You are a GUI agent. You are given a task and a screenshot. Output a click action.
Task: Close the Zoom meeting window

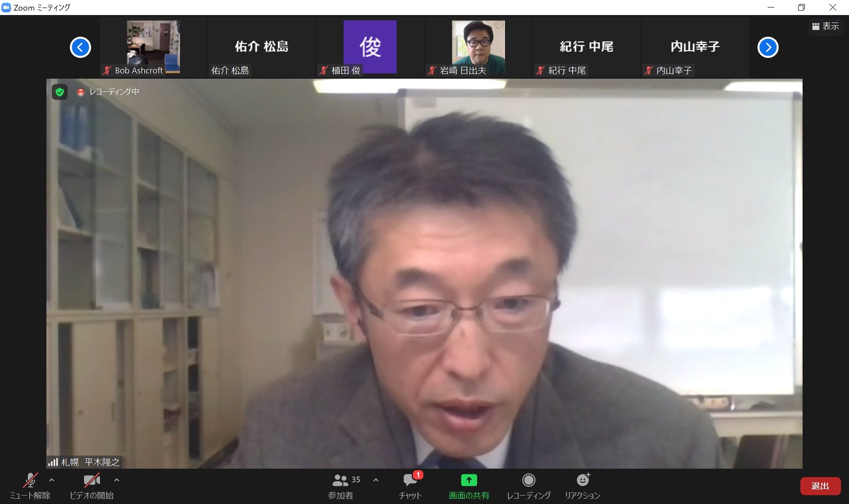(833, 8)
